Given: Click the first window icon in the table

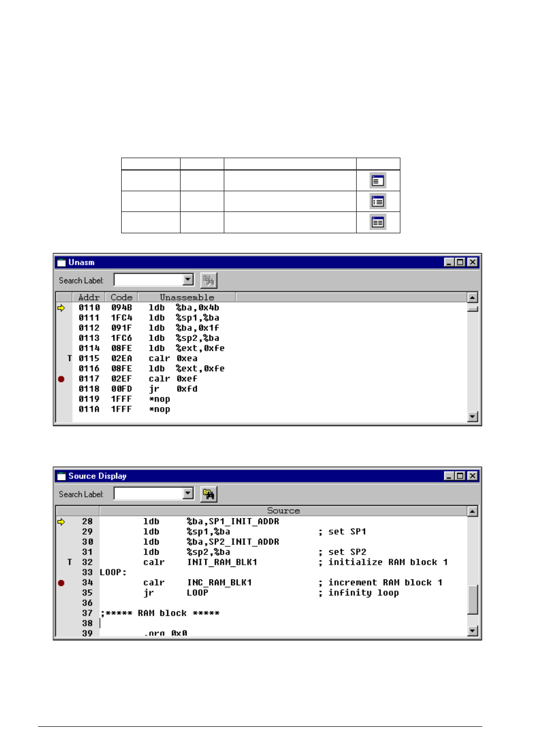Looking at the screenshot, I should 377,181.
